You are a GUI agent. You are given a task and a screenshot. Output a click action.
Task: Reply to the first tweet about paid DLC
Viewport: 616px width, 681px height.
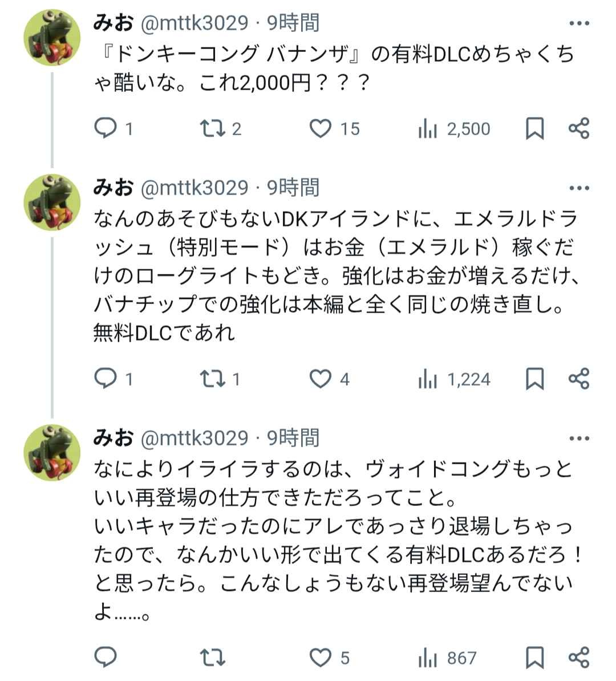coord(106,128)
